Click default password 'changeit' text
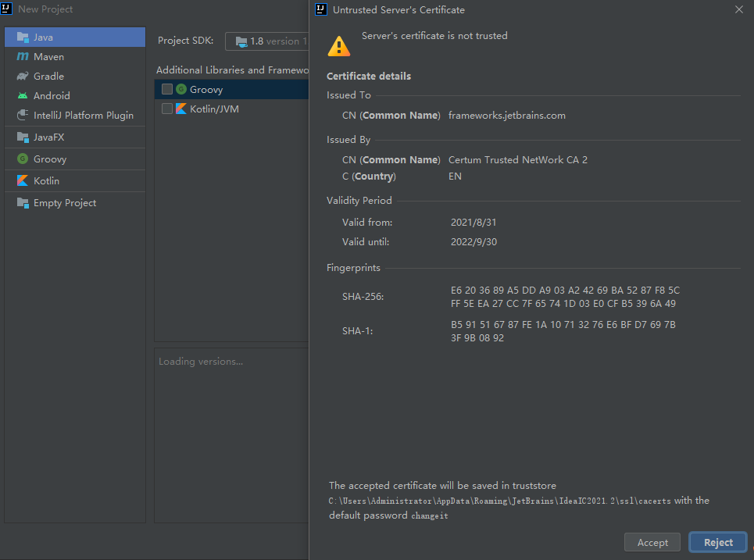This screenshot has height=560, width=754. point(430,515)
